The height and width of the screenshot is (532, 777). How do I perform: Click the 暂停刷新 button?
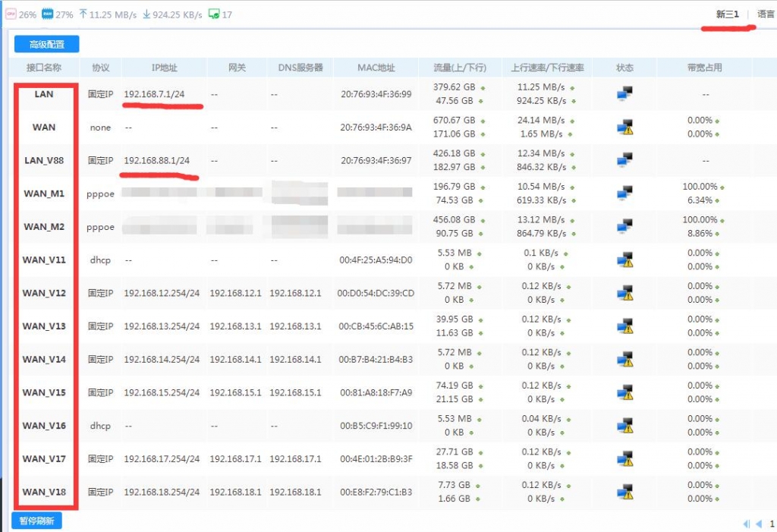36,521
